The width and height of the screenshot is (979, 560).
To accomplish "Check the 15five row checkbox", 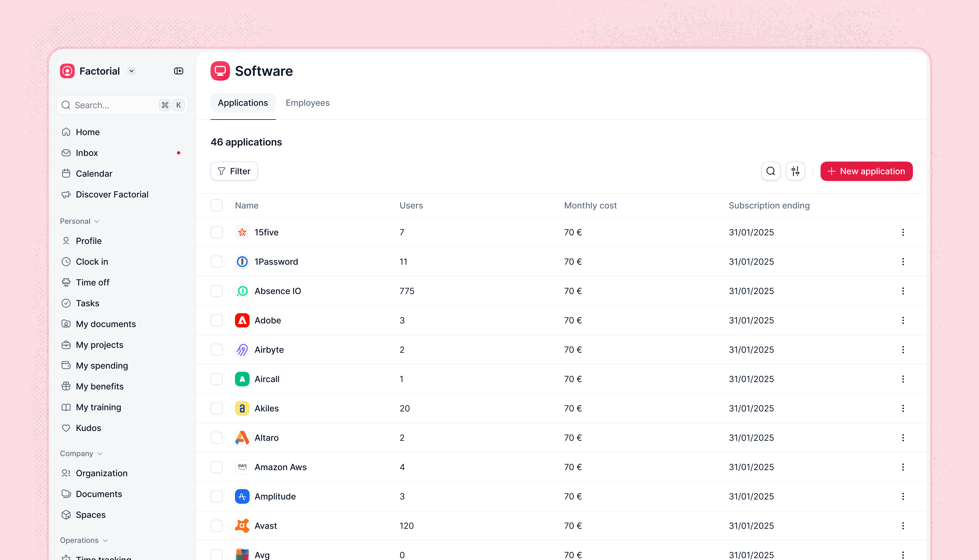I will coord(217,232).
